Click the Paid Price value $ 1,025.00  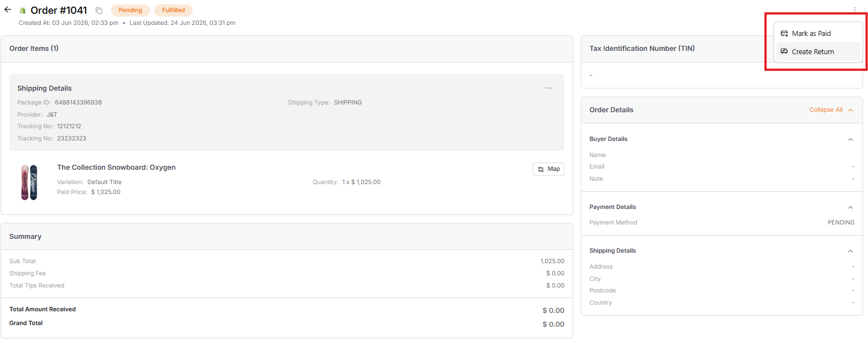[x=105, y=192]
